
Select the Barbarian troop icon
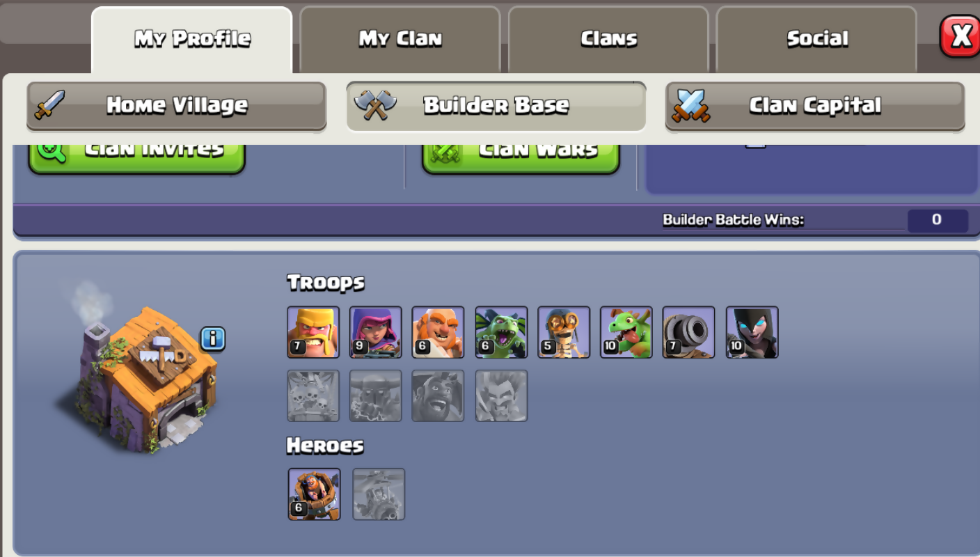point(313,332)
